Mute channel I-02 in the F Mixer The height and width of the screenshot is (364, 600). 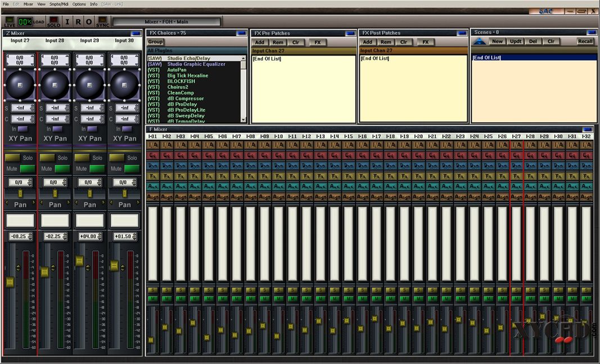point(167,299)
